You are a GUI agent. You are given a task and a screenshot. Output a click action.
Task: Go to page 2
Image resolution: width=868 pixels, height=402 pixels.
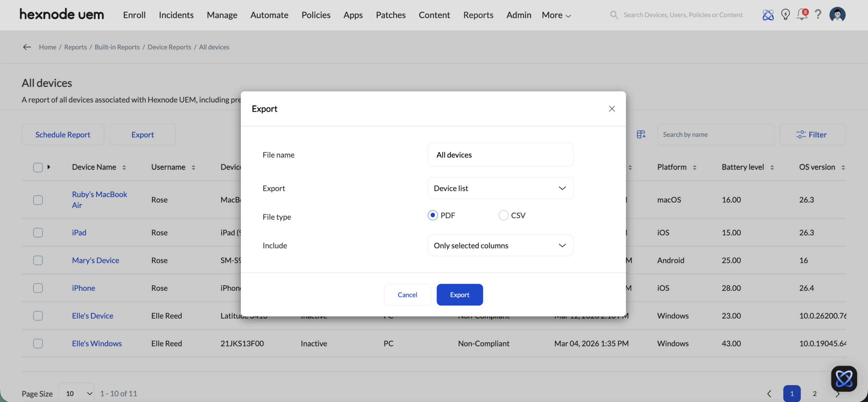tap(814, 394)
